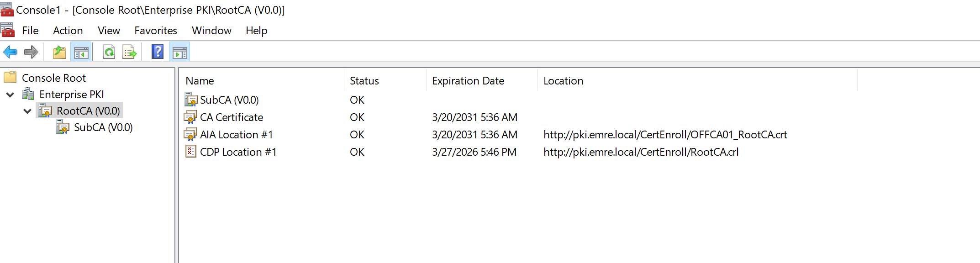Open the Favorites menu
Image resolution: width=980 pixels, height=263 pixels.
click(155, 31)
